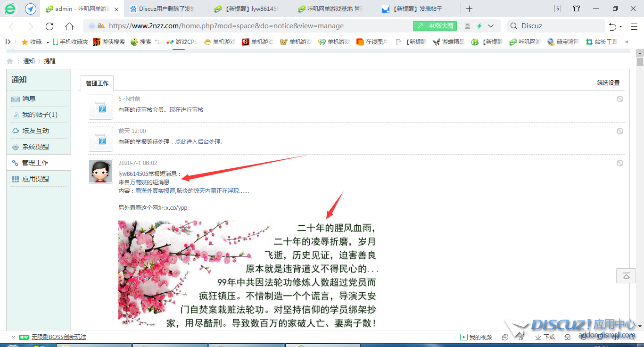Open the 下载 download manager
Image resolution: width=644 pixels, height=347 pixels.
tap(545, 337)
